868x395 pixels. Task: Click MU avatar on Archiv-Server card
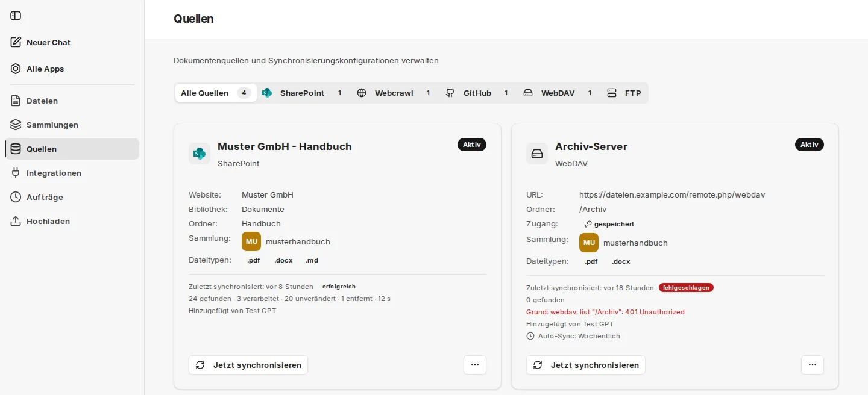pyautogui.click(x=589, y=243)
